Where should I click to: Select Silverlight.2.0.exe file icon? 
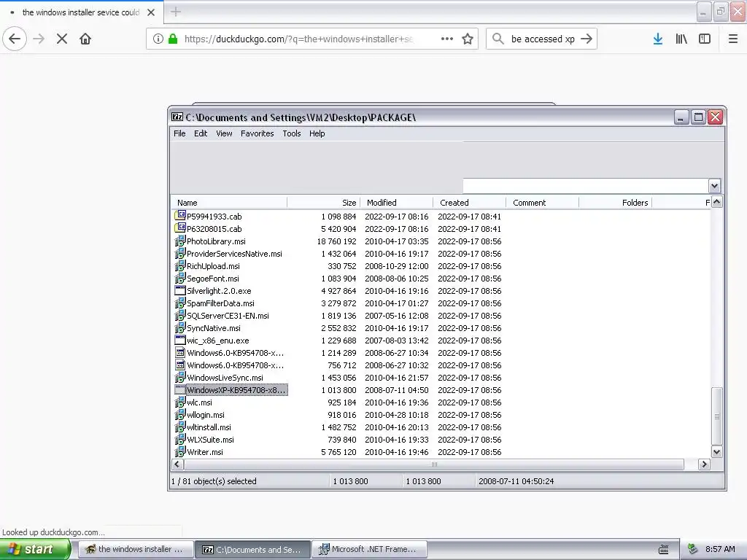tap(180, 290)
